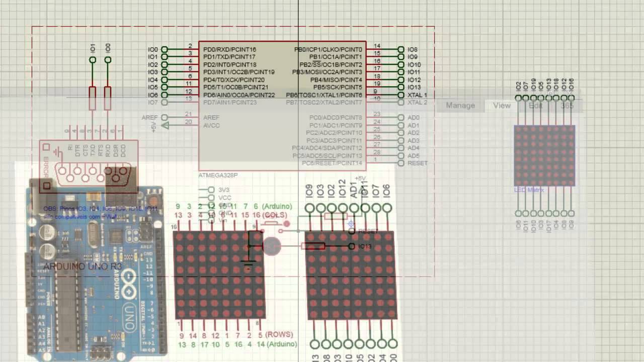Select the IO4 terminal on PD4/T0 pin

click(164, 79)
